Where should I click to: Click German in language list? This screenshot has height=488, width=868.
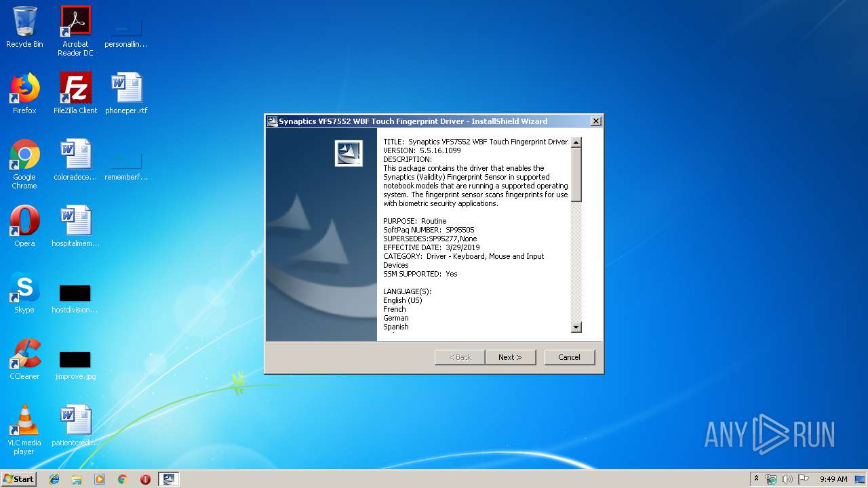tap(396, 318)
